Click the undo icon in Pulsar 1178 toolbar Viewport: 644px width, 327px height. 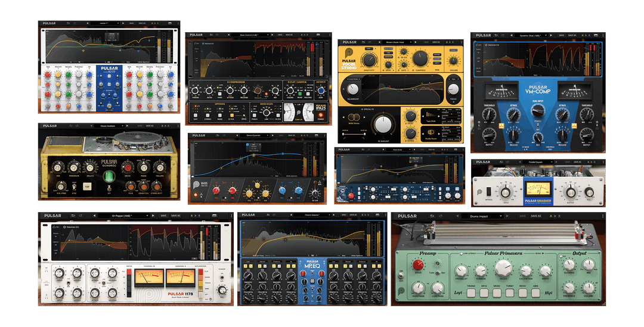coord(73,216)
